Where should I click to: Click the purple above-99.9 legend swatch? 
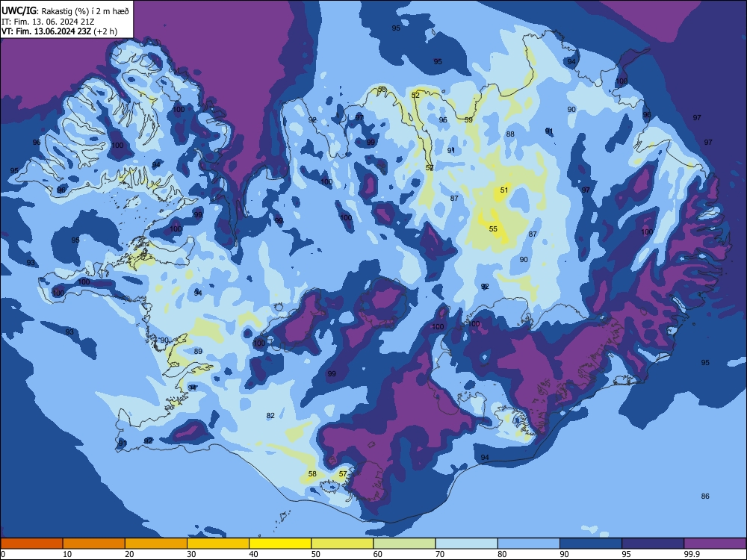tap(715, 544)
